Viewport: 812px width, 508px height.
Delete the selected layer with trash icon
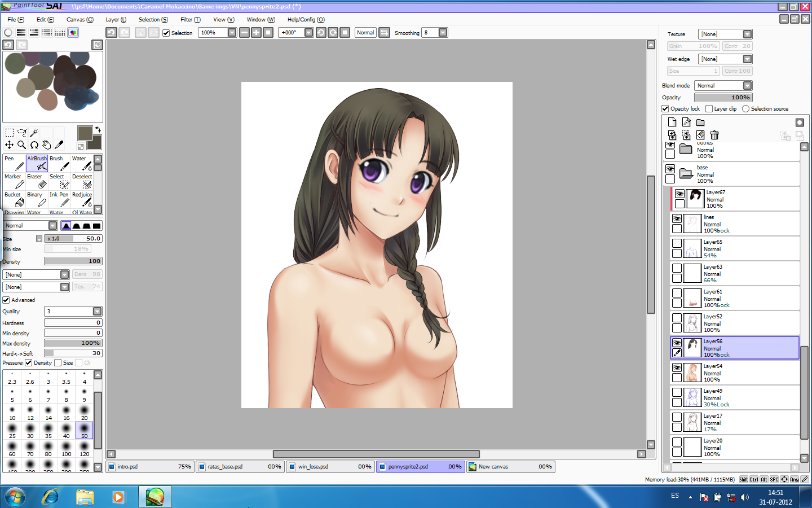point(714,135)
